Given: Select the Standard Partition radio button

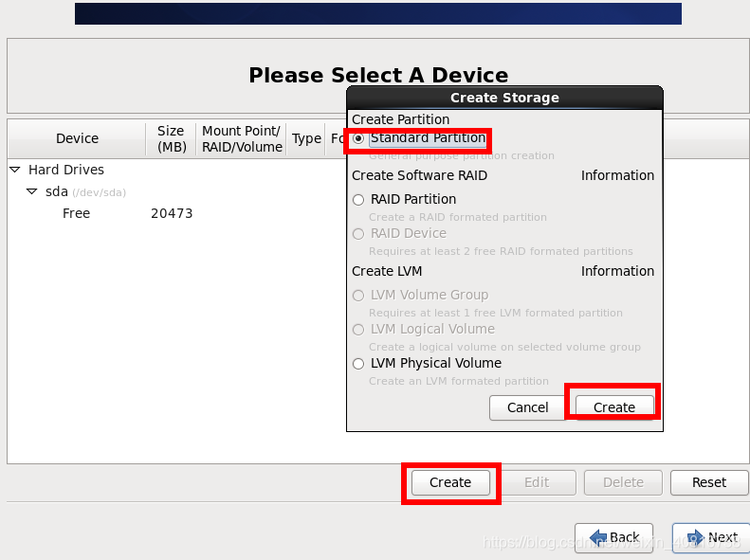Looking at the screenshot, I should pos(358,138).
